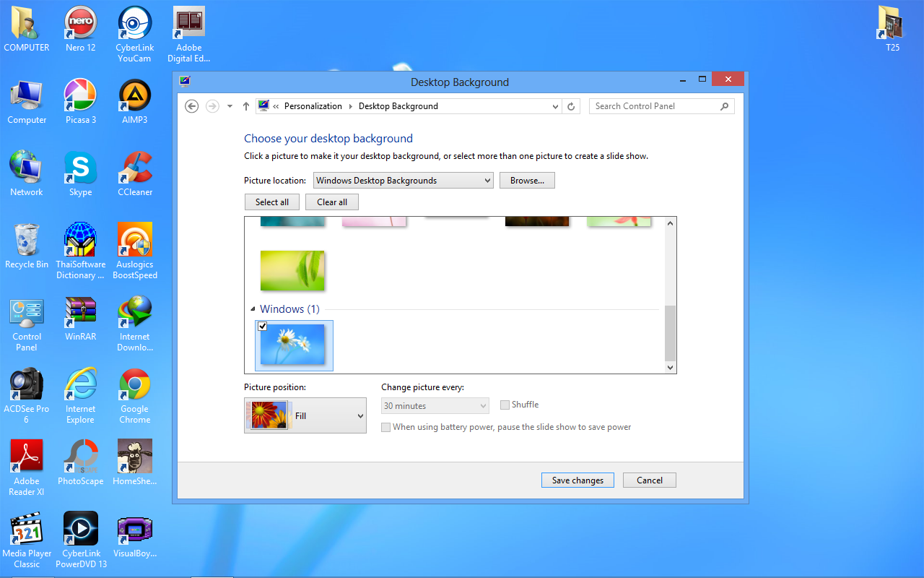Go back in Desktop Background window
924x578 pixels.
[192, 106]
